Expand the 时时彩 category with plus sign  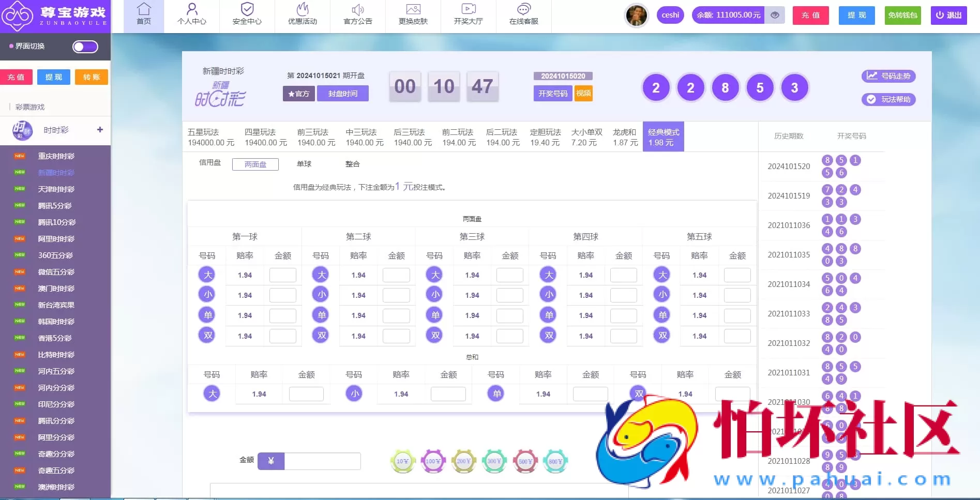[100, 130]
